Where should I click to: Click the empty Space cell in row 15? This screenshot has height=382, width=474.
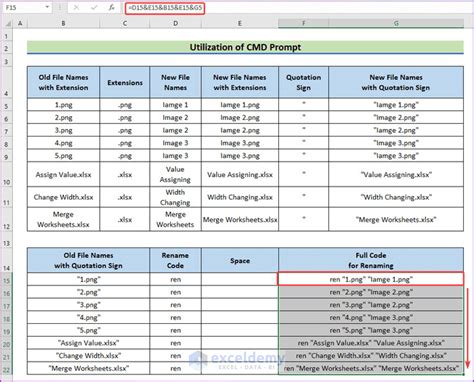(240, 279)
